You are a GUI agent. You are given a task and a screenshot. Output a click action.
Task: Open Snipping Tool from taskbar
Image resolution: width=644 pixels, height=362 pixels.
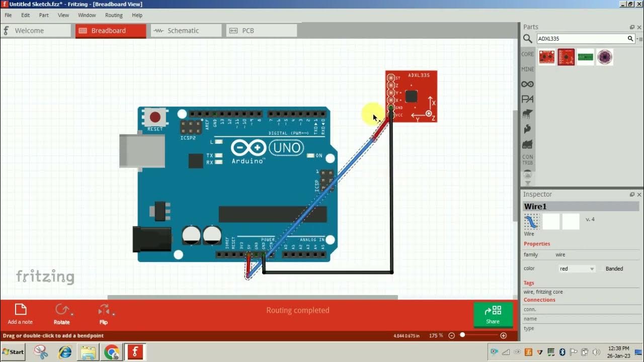[41, 352]
